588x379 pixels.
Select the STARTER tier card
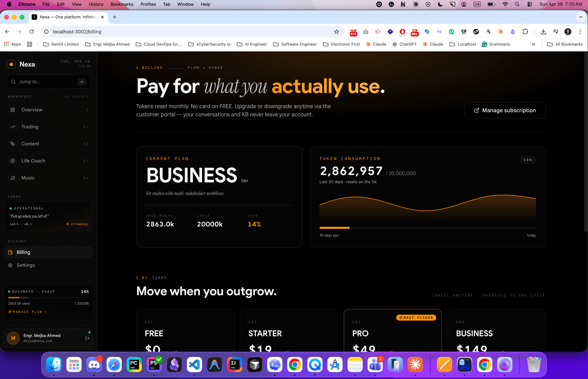(x=289, y=330)
